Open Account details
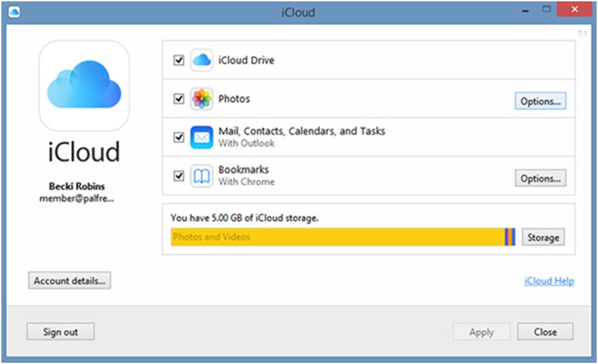This screenshot has width=598, height=364. pos(69,280)
